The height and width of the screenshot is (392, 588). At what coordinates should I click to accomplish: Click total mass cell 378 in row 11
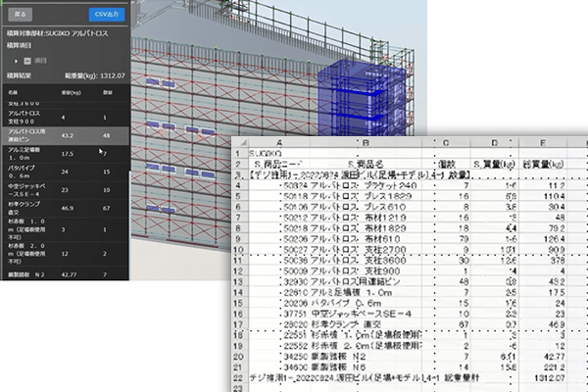tap(543, 261)
